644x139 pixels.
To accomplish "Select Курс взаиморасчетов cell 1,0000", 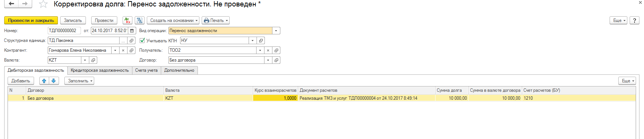I will click(275, 98).
